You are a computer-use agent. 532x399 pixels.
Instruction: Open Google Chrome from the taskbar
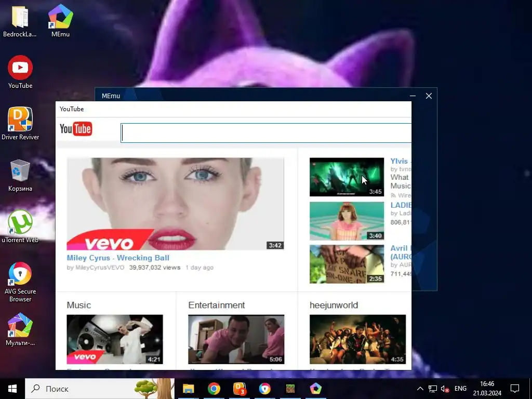point(214,389)
